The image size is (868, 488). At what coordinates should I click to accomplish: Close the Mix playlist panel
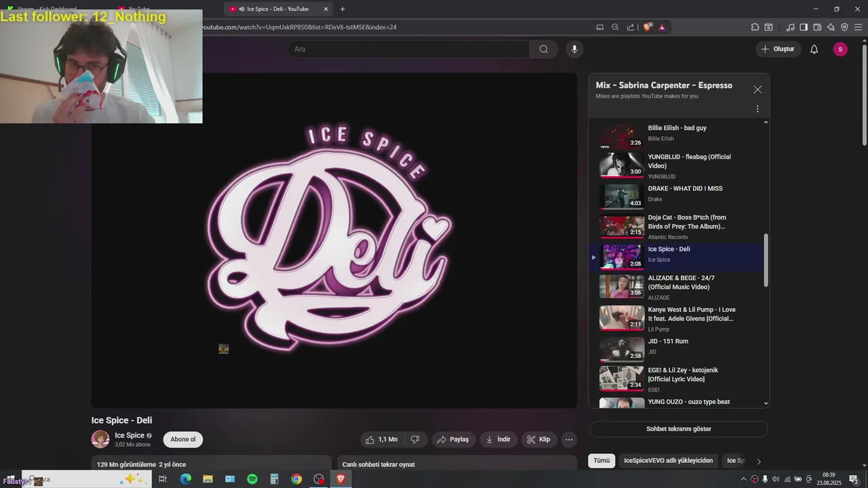point(757,89)
